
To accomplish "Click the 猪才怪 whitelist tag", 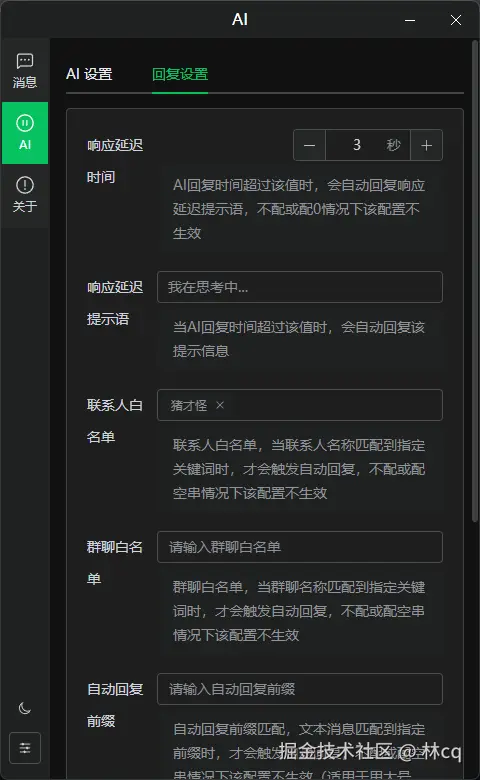I will 189,405.
